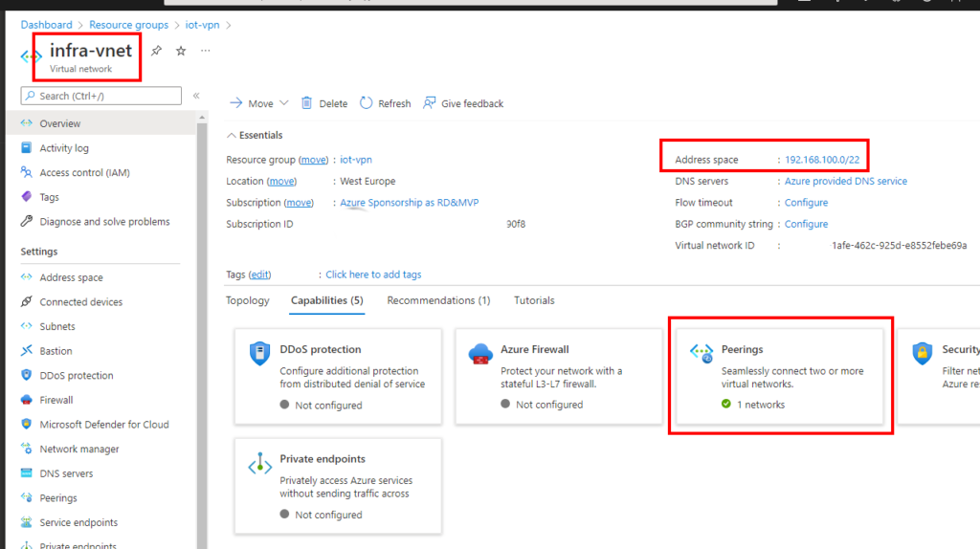
Task: Go to Dashboard breadcrumb link
Action: click(46, 25)
